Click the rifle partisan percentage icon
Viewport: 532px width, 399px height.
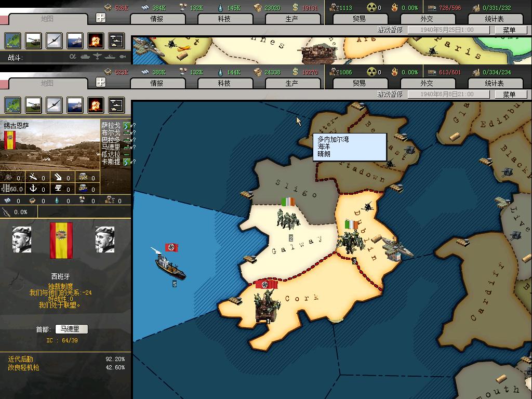coord(6,212)
